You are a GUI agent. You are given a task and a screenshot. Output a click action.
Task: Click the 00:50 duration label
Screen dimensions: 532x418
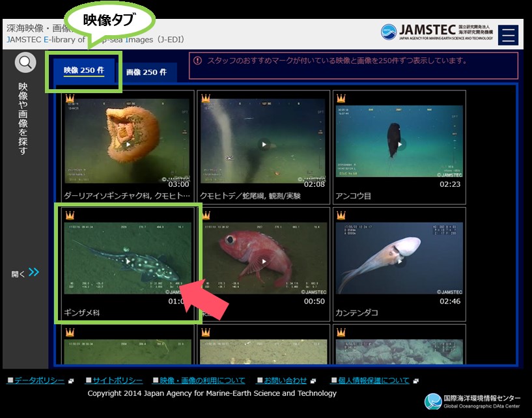pos(315,301)
